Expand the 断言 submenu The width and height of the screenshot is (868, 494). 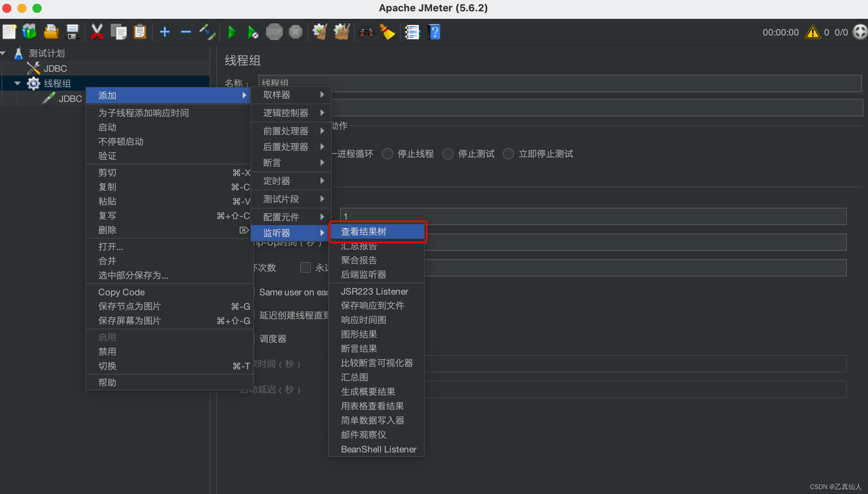pos(291,163)
